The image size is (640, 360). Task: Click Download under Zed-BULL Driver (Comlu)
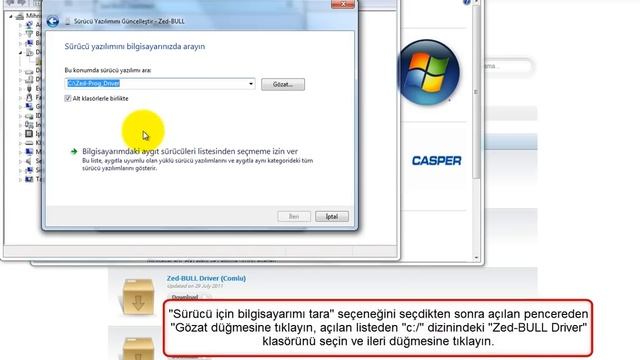(x=185, y=297)
